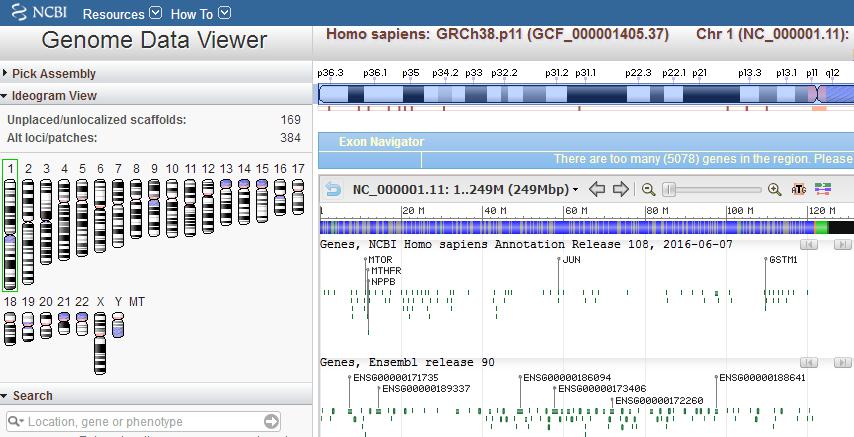
Task: Pan the sequence view left
Action: coord(597,190)
